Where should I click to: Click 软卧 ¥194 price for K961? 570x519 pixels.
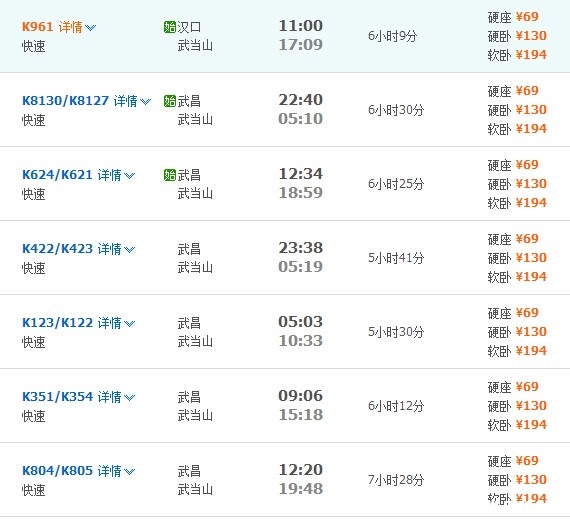517,55
